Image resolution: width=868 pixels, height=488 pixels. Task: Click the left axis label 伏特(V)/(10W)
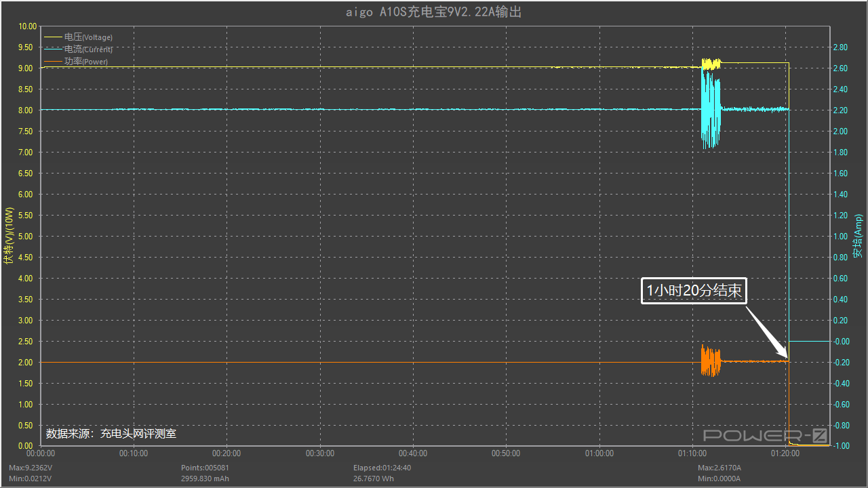tap(9, 236)
